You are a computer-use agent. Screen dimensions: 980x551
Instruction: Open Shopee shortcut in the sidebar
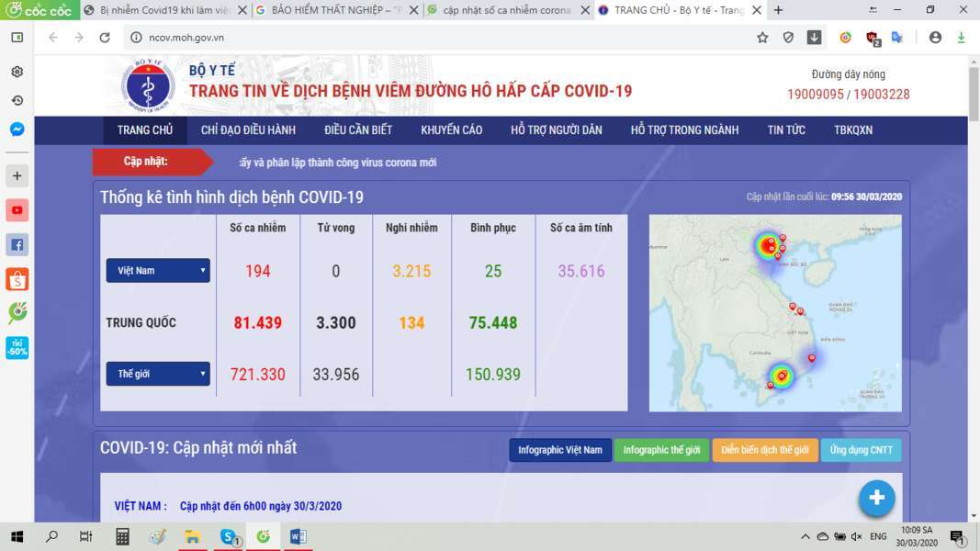click(x=17, y=279)
